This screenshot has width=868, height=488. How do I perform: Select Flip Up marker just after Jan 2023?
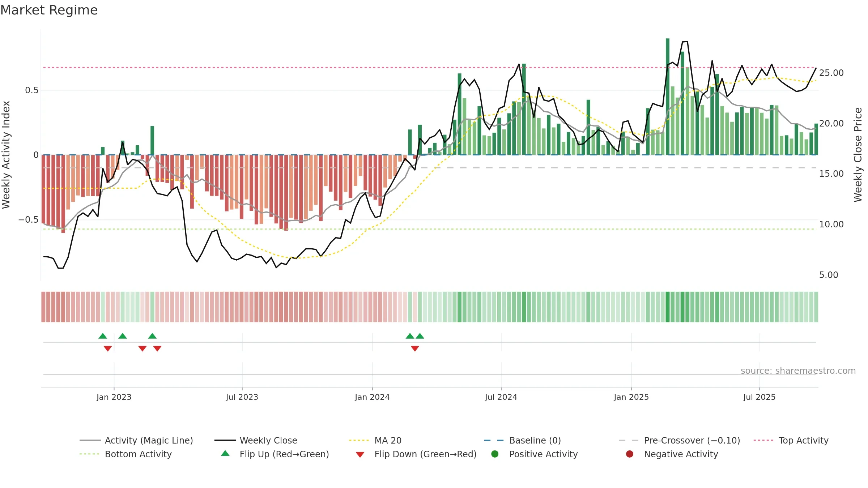coord(123,336)
